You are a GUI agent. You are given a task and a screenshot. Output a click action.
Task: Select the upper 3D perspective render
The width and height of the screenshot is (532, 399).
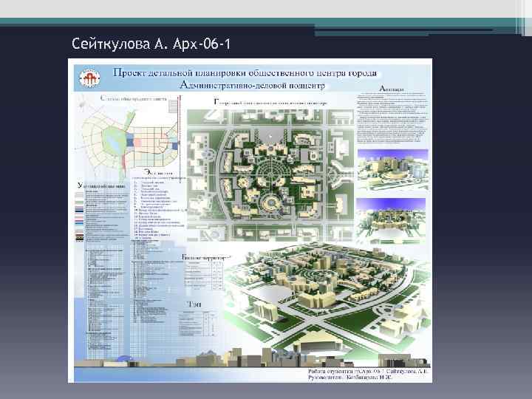[392, 170]
